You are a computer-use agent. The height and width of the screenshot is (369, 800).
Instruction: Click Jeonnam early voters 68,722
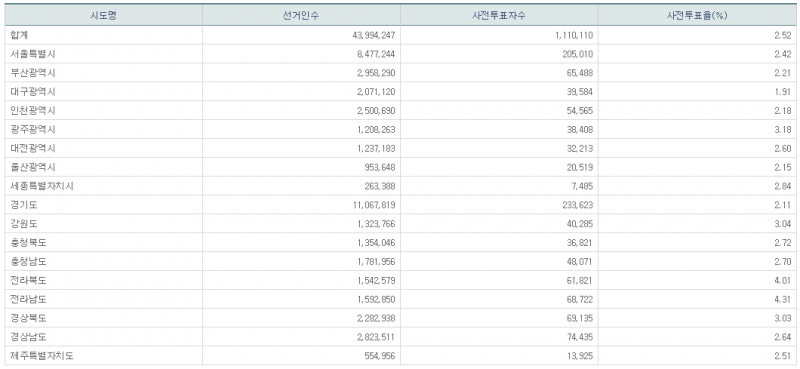tap(580, 300)
